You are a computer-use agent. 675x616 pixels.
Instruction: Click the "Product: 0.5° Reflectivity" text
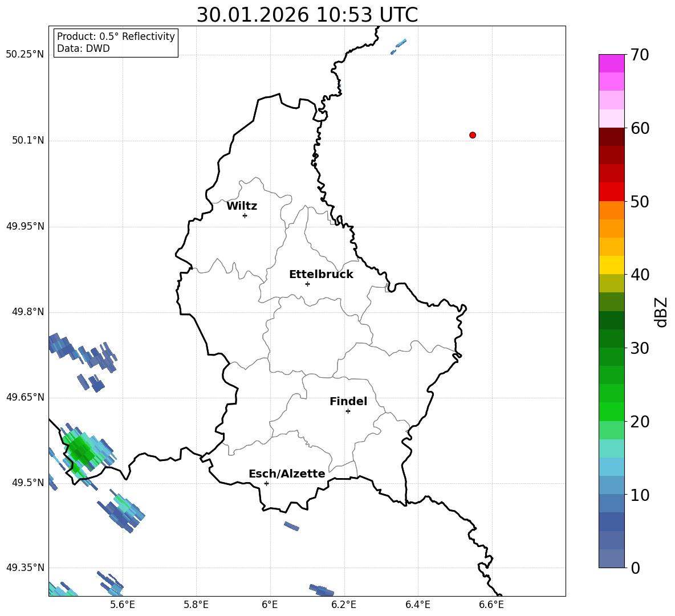coord(116,36)
